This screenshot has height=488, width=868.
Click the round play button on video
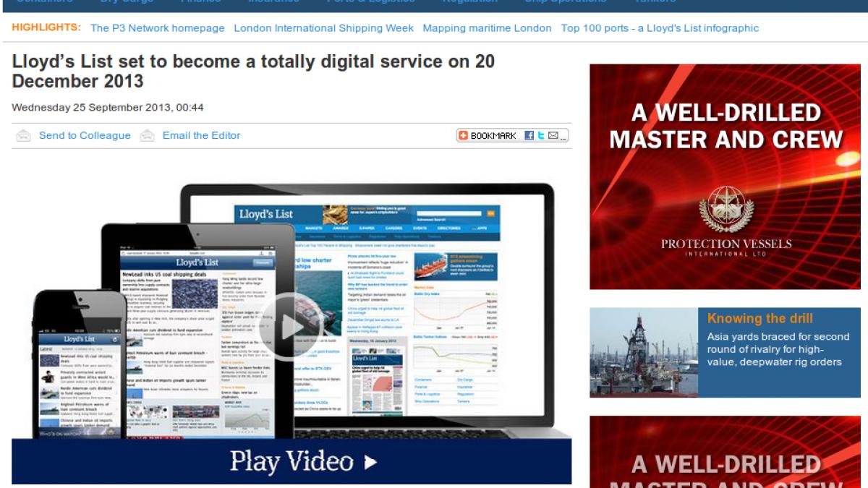coord(291,327)
